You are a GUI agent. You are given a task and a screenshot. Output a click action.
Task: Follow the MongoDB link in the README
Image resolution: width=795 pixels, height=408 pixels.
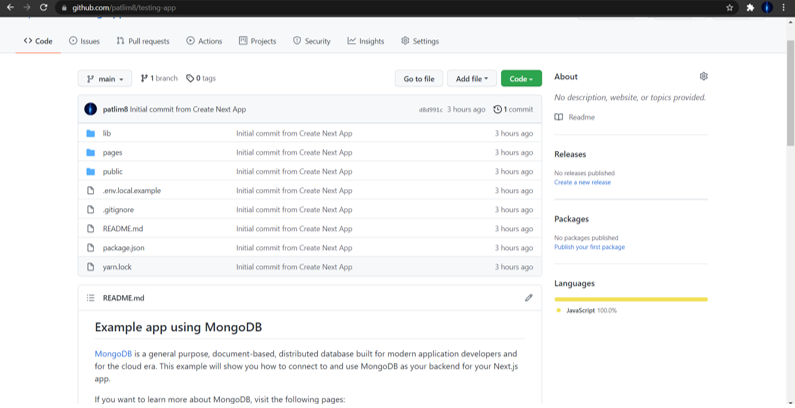tap(113, 354)
